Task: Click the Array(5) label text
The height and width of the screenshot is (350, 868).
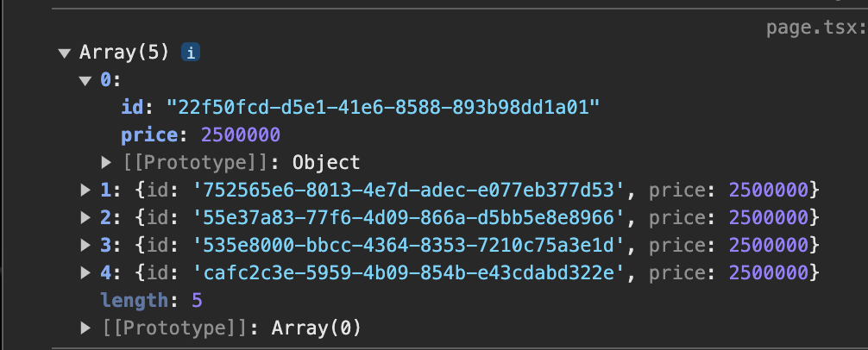Action: 123,53
